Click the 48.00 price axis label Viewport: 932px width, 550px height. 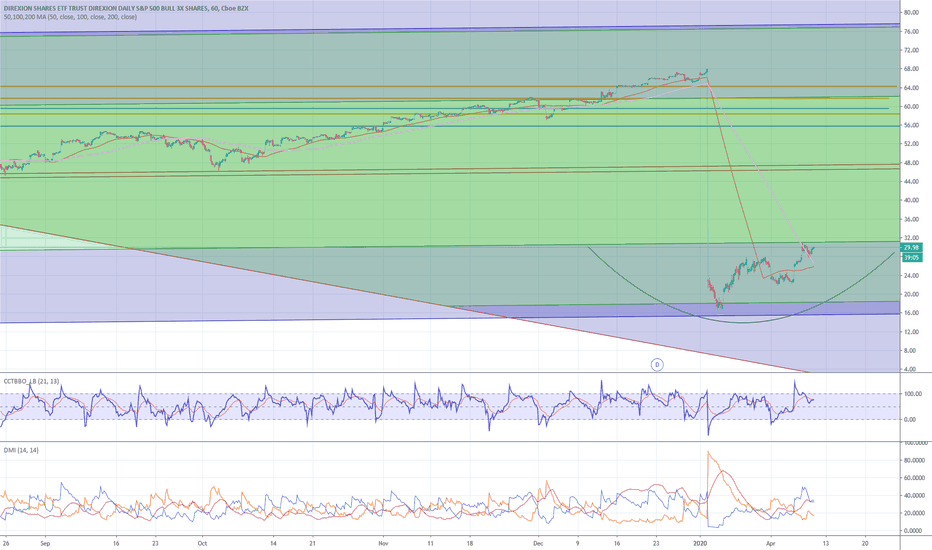pyautogui.click(x=911, y=163)
